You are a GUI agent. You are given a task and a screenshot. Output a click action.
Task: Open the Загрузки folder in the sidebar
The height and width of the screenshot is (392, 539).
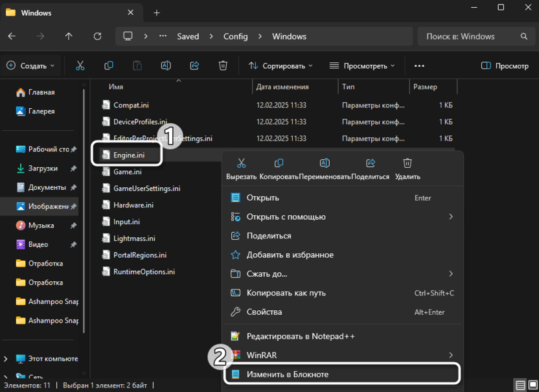coord(43,168)
